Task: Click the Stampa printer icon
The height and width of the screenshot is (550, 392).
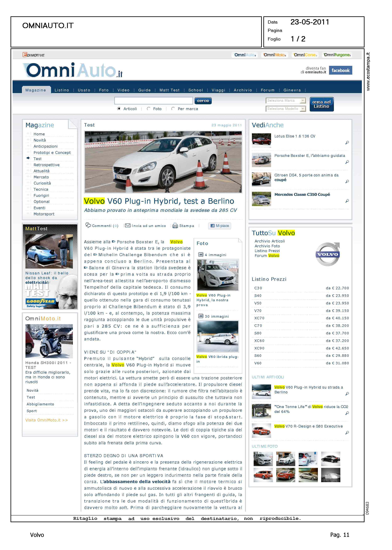Action: (x=175, y=226)
